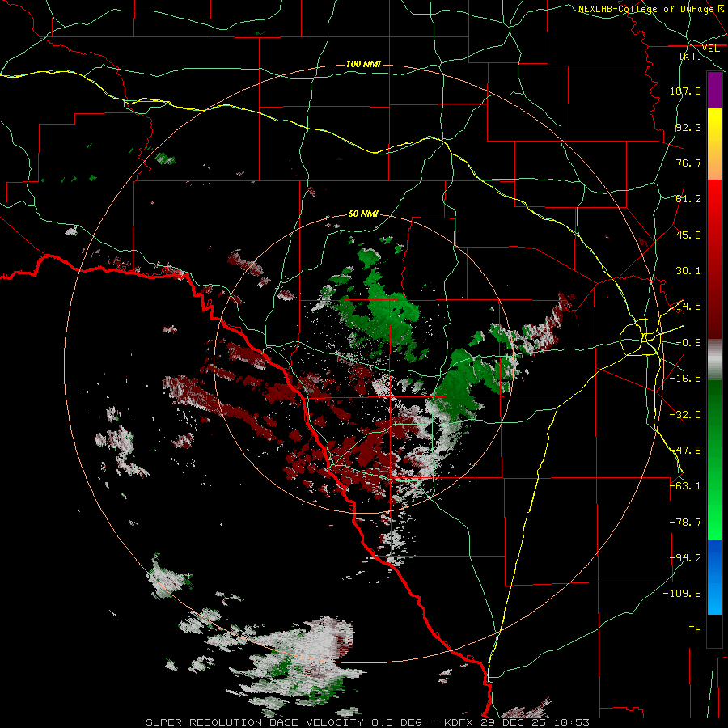Click the -94.2 velocity scale value
728x728 pixels.
pos(685,558)
